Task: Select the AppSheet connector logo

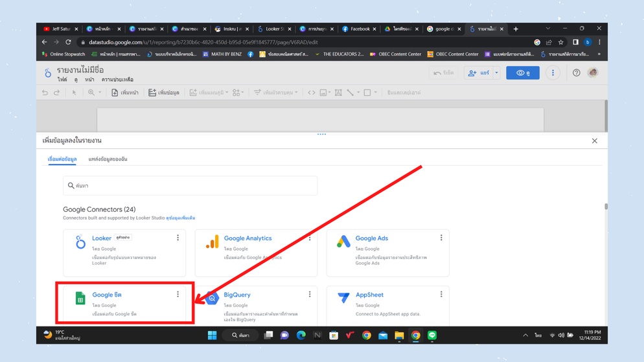Action: (x=343, y=297)
